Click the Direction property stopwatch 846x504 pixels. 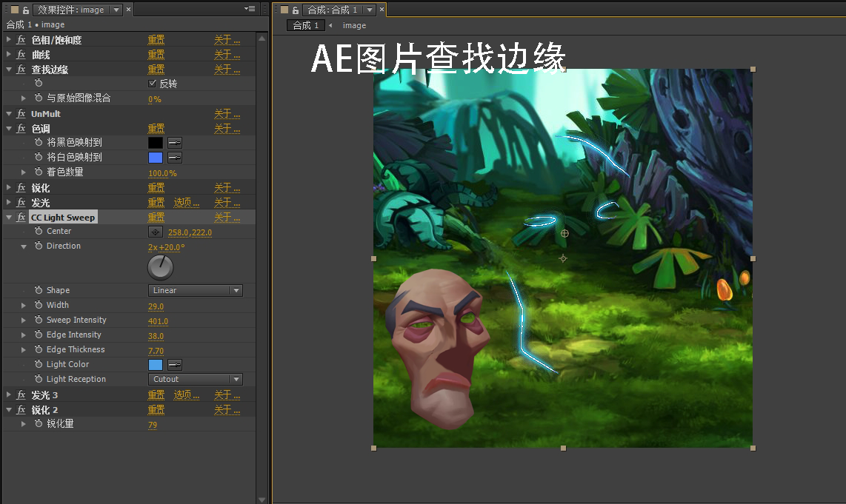39,246
